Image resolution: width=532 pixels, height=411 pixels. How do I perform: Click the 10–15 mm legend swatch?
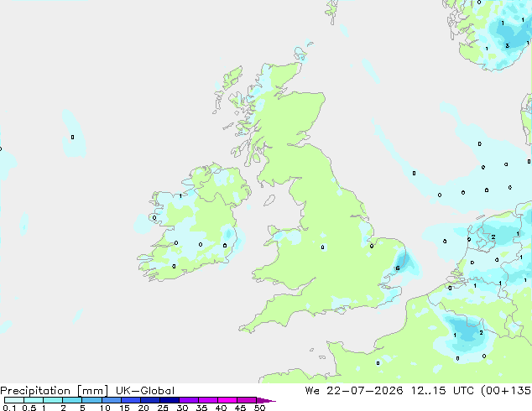coord(112,400)
